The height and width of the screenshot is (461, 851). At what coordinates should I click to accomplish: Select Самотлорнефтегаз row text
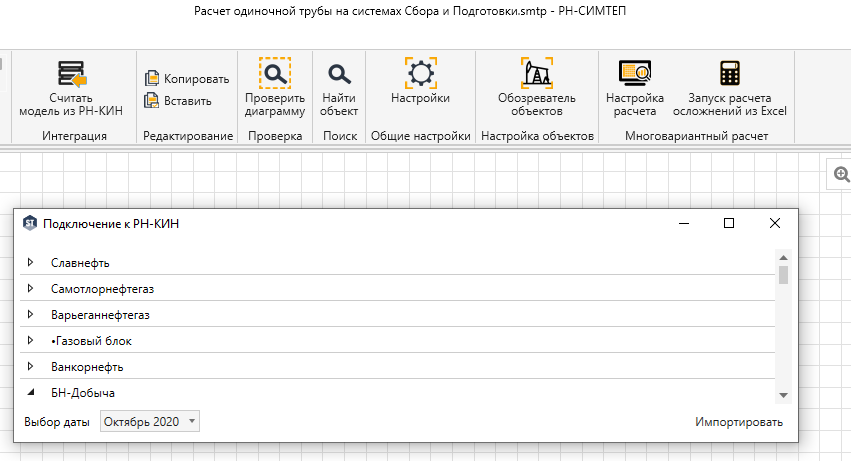click(x=103, y=289)
